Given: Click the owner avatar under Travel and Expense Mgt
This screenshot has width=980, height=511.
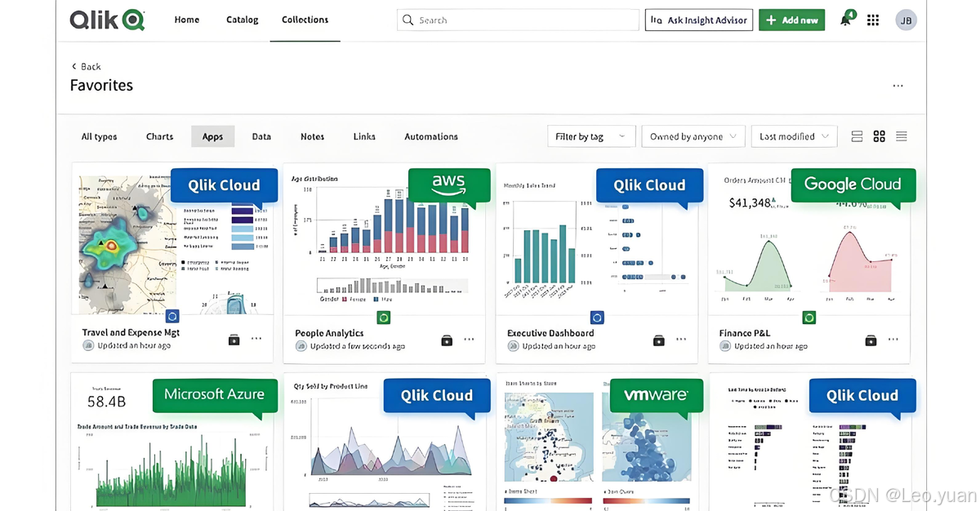Looking at the screenshot, I should 88,345.
